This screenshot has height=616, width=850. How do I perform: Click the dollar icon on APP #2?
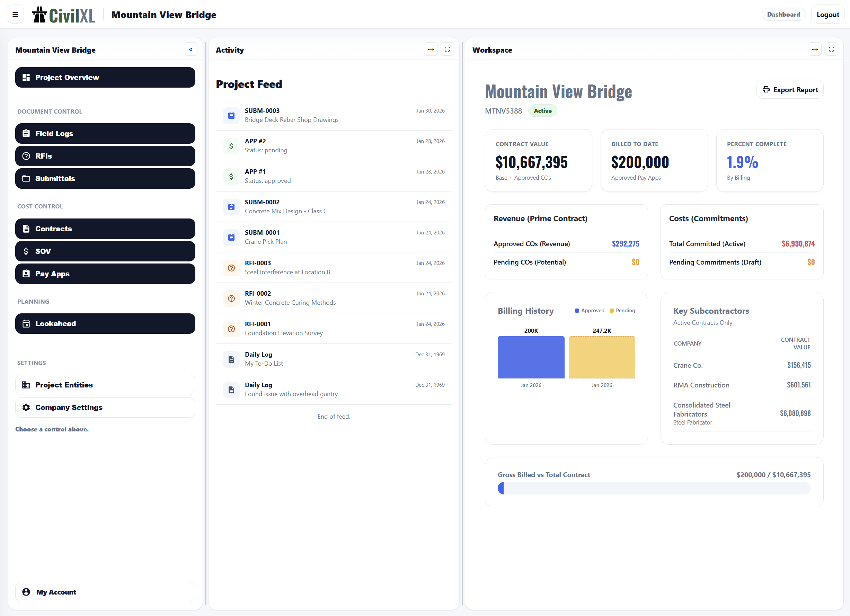point(231,146)
